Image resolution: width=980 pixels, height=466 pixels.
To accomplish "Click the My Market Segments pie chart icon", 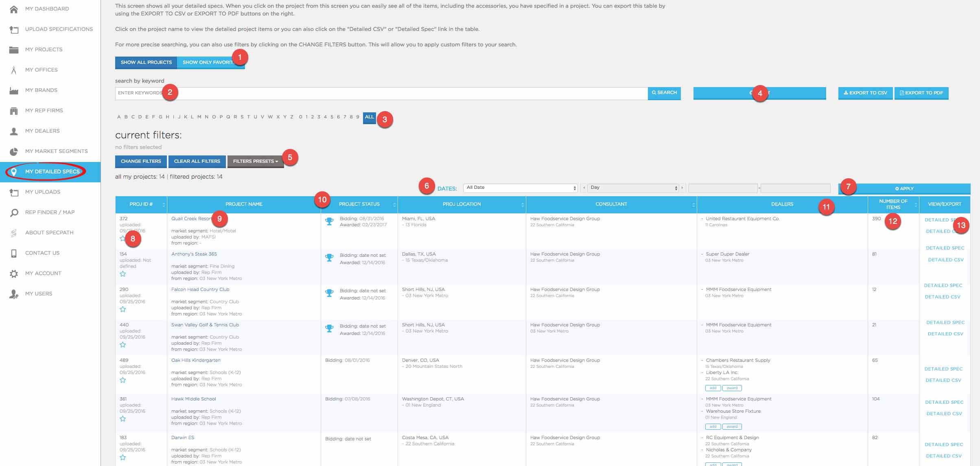I will tap(14, 151).
